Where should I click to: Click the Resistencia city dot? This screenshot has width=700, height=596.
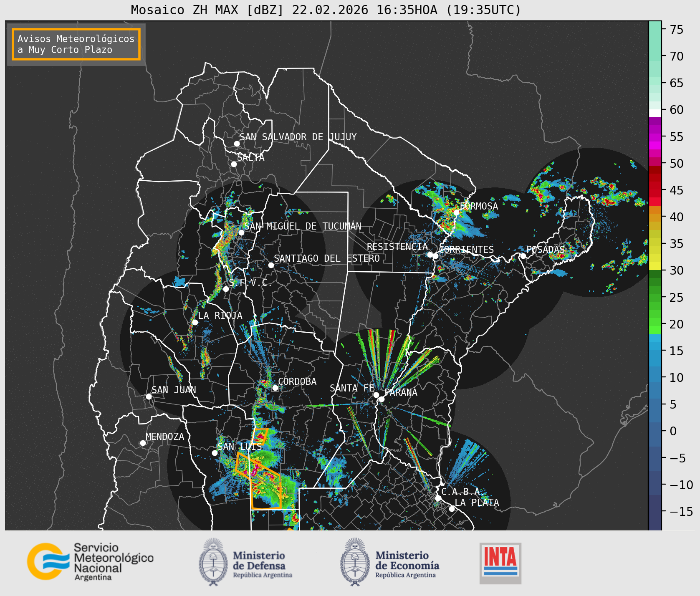click(430, 255)
